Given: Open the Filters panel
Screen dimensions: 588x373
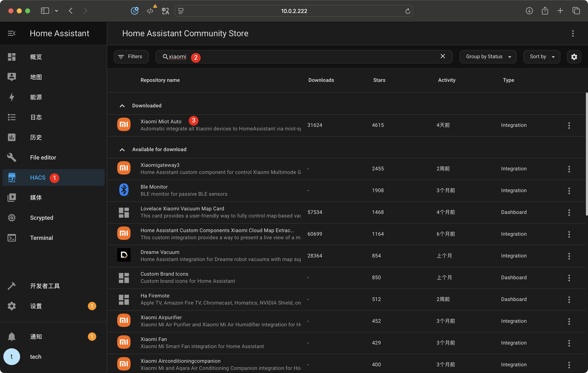Looking at the screenshot, I should 131,57.
